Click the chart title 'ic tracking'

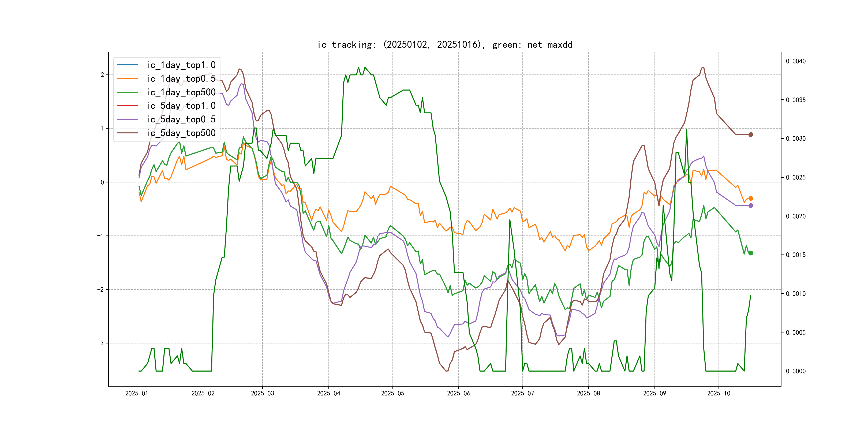coord(444,44)
